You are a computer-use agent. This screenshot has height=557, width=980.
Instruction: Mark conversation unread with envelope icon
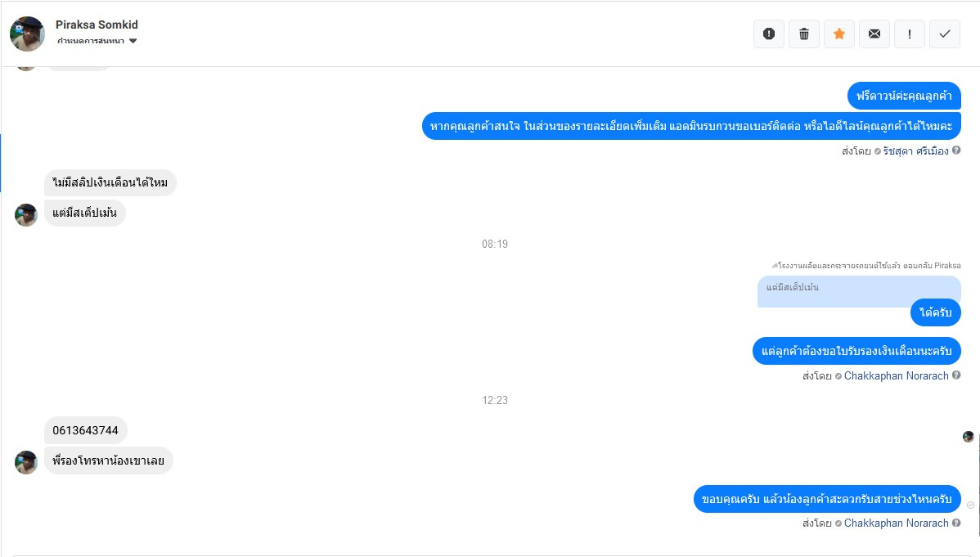pos(874,34)
